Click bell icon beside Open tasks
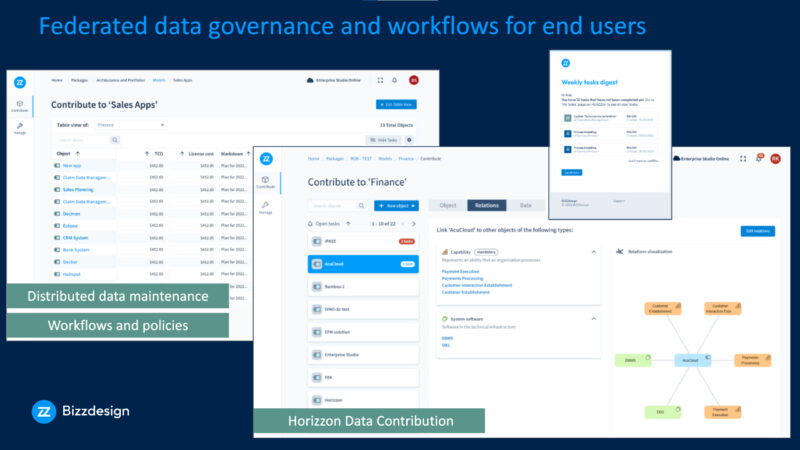 [310, 224]
